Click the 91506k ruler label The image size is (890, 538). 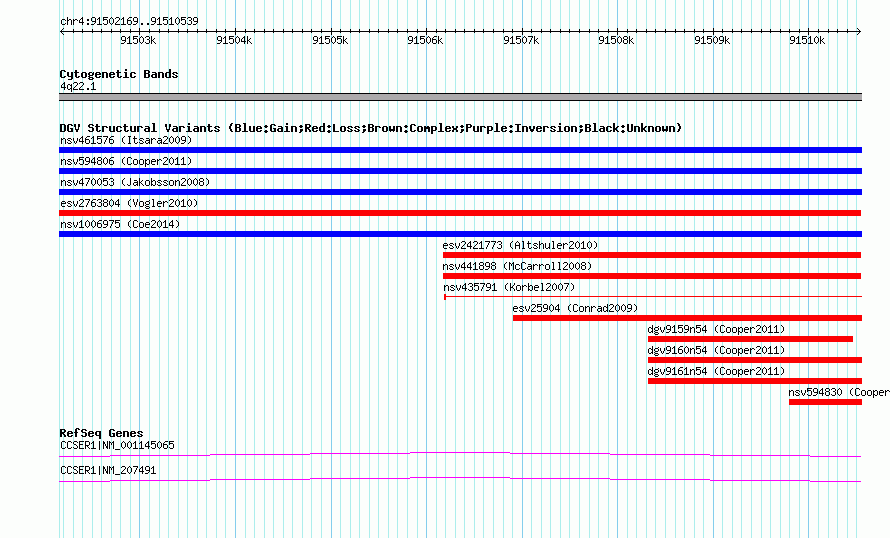click(x=425, y=40)
